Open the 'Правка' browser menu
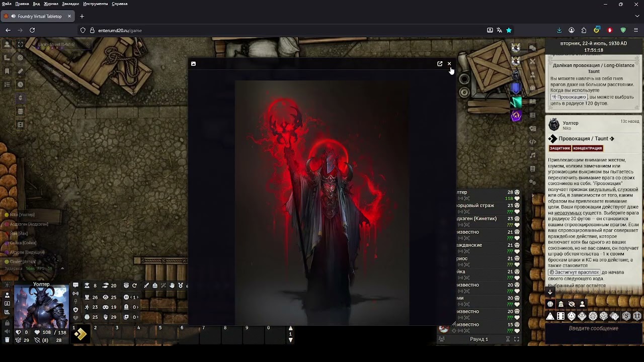Image resolution: width=644 pixels, height=362 pixels. [22, 4]
